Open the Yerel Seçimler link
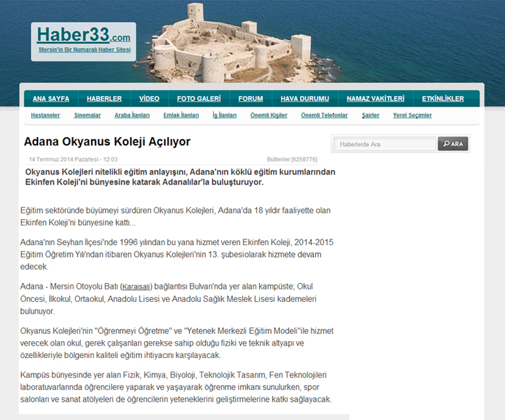The height and width of the screenshot is (420, 505). coord(412,115)
